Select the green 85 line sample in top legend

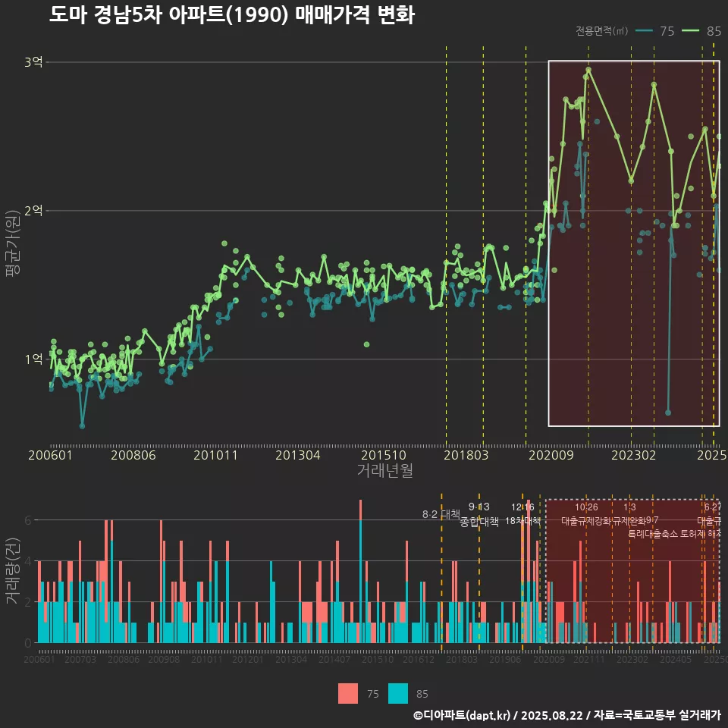pos(690,30)
